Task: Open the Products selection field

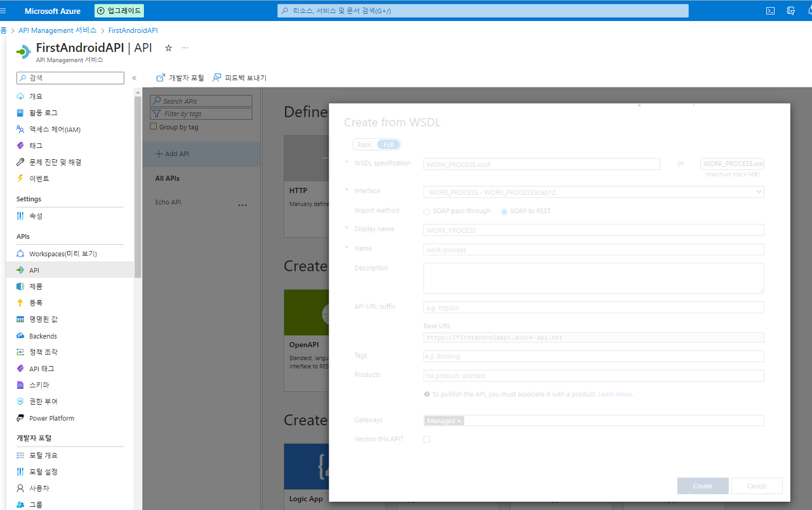Action: [x=594, y=376]
